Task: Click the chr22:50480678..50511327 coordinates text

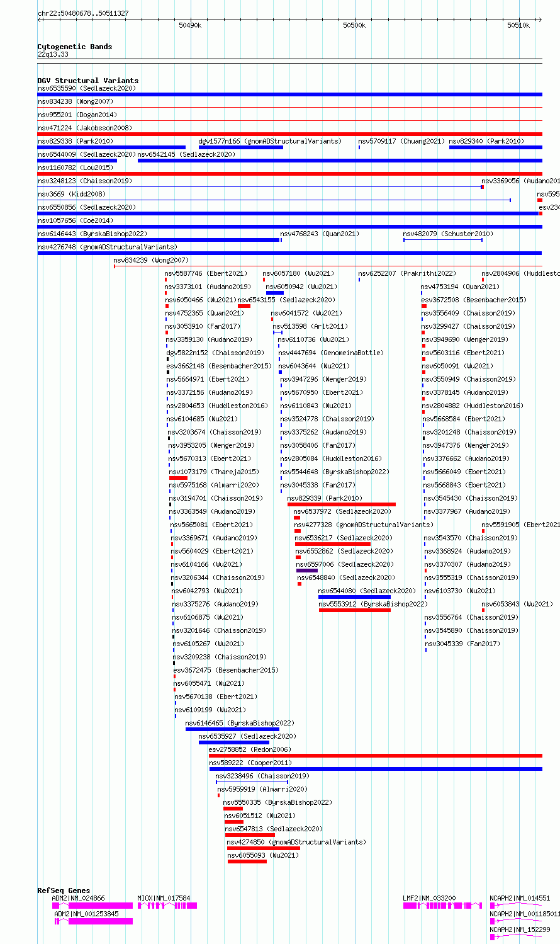Action: coord(84,13)
